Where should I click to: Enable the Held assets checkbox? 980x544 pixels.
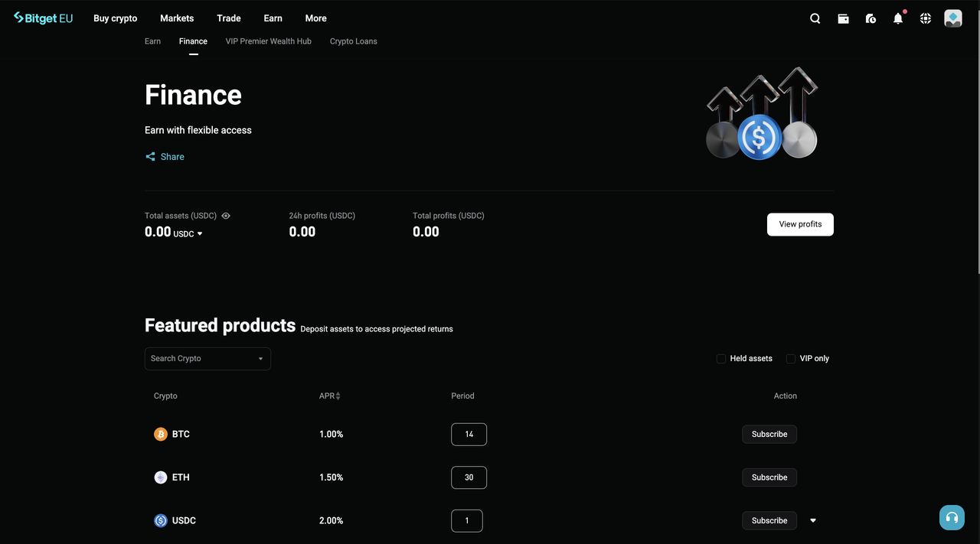coord(721,359)
